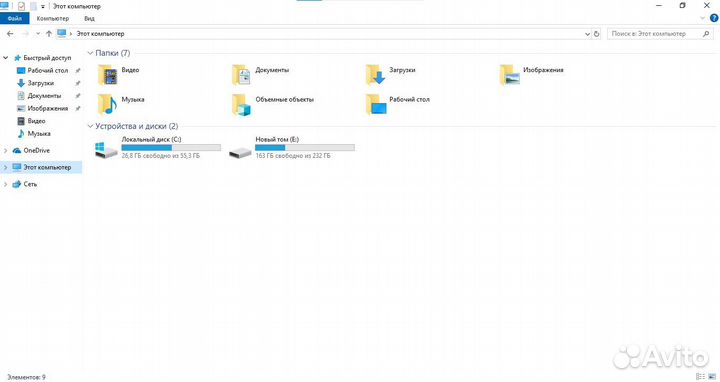Viewport: 720px width, 382px height.
Task: Click the Properties quick access toolbar icon
Action: pyautogui.click(x=21, y=6)
